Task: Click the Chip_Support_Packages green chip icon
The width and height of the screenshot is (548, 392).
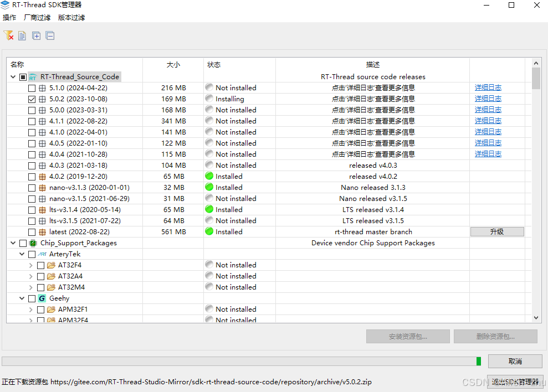Action: click(x=33, y=243)
